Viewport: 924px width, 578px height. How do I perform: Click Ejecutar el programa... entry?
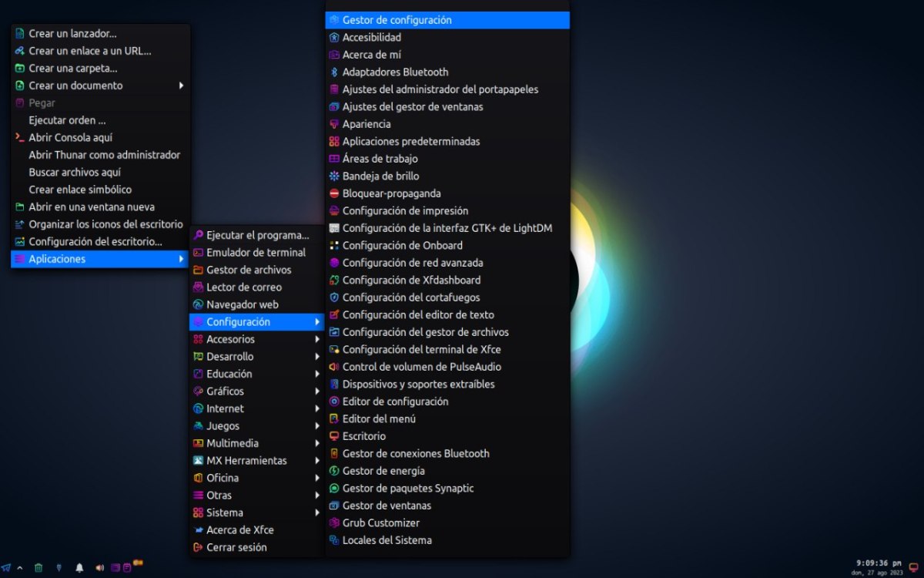pyautogui.click(x=257, y=235)
